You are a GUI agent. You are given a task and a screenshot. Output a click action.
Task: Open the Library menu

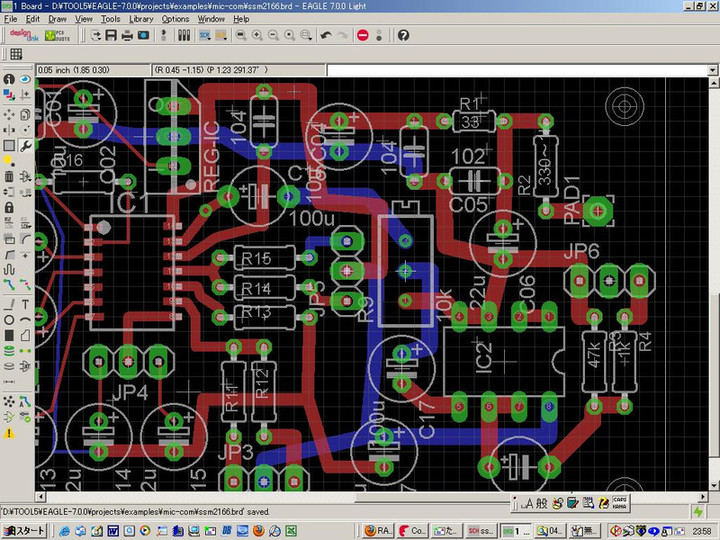[141, 19]
